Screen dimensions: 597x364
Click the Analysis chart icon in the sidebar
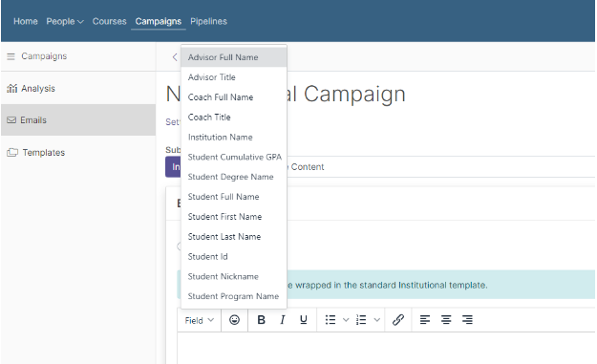(x=11, y=88)
